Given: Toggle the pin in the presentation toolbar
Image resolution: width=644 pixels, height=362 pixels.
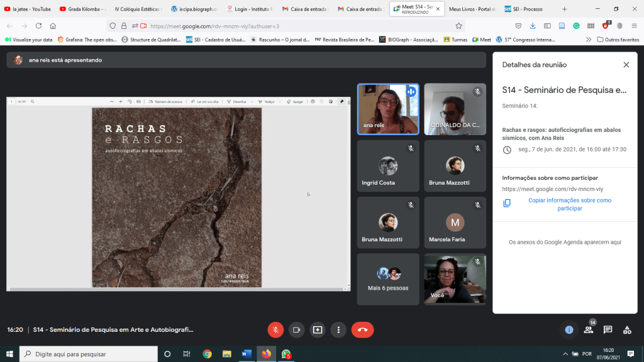Looking at the screenshot, I should (342, 101).
